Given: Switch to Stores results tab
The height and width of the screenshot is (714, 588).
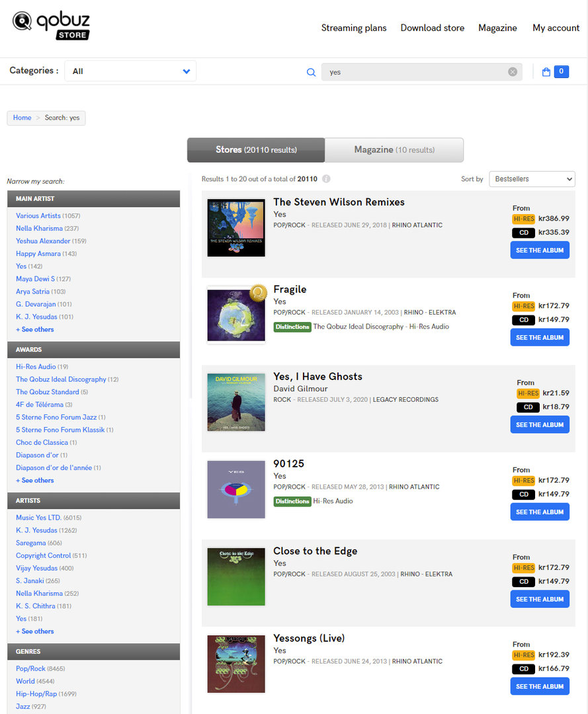Looking at the screenshot, I should (256, 150).
